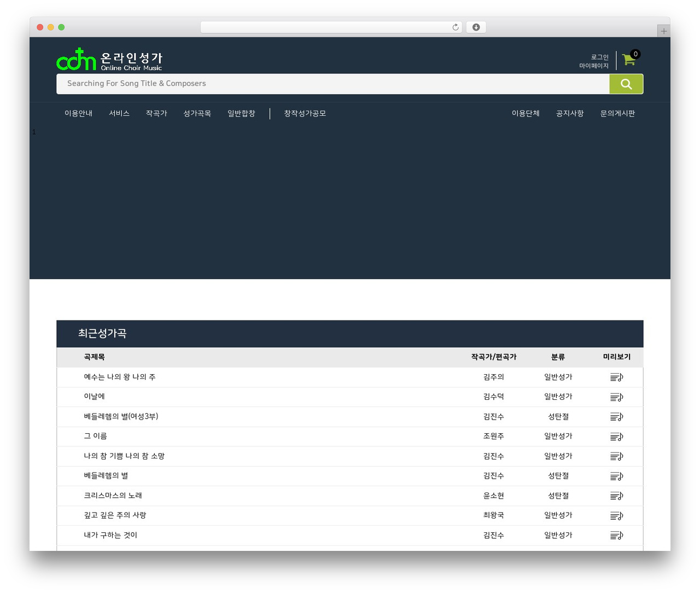This screenshot has width=700, height=593.
Task: Open song 그 이름
Action: (x=95, y=436)
